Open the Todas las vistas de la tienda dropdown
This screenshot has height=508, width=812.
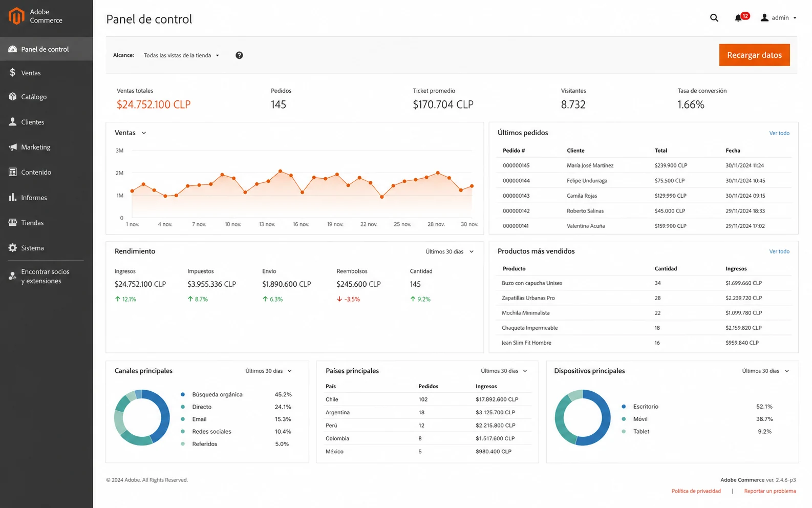(181, 55)
